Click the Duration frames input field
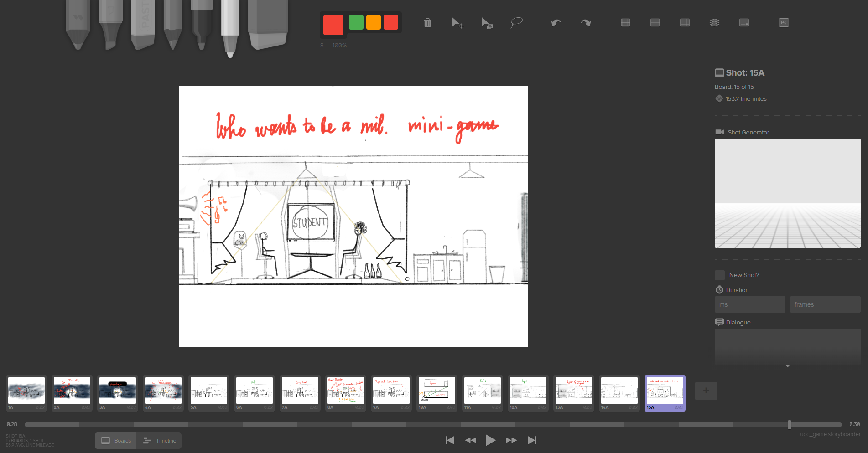The height and width of the screenshot is (453, 868). tap(825, 304)
